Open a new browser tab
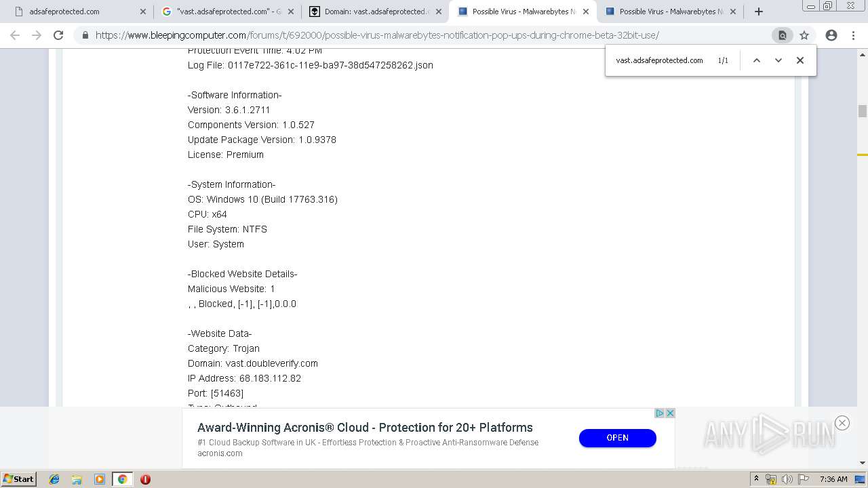The image size is (868, 488). point(759,12)
